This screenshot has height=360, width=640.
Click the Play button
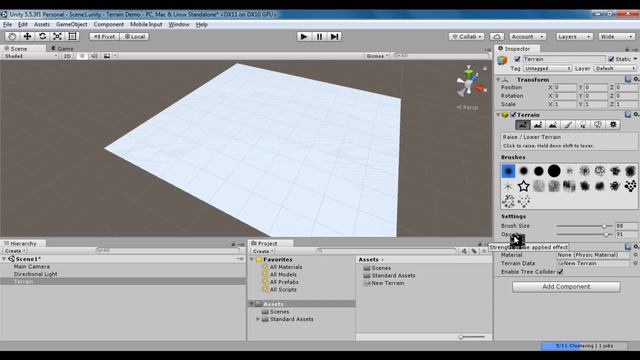click(304, 36)
